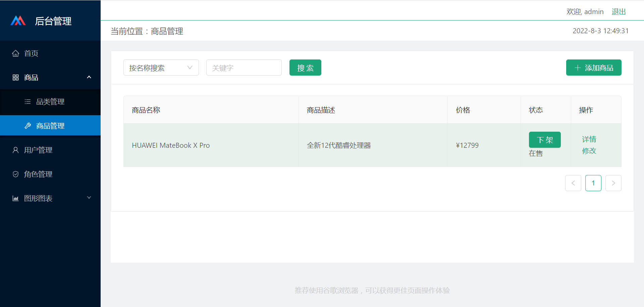Viewport: 644px width, 307px height.
Task: Click the shield icon beside 角色管理
Action: (x=15, y=174)
